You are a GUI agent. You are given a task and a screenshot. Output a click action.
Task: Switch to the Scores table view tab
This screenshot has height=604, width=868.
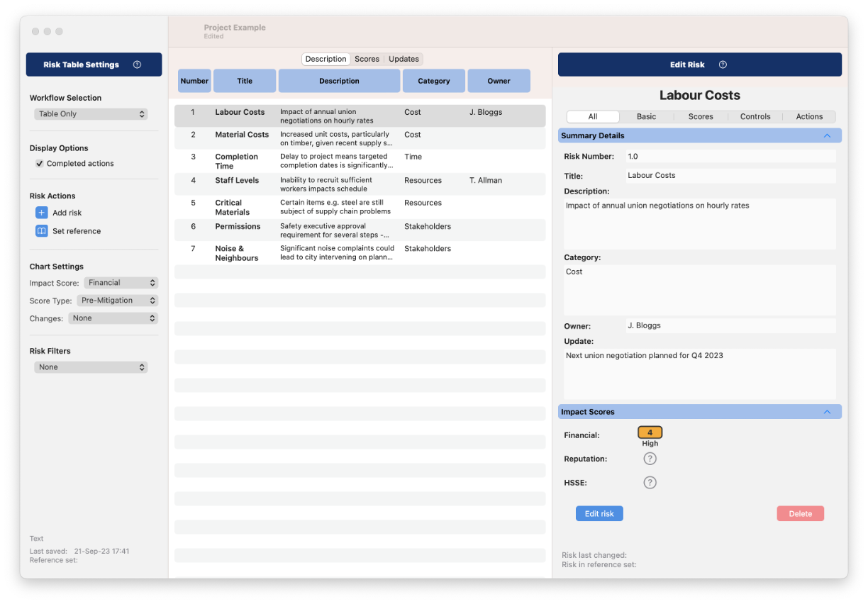tap(367, 59)
